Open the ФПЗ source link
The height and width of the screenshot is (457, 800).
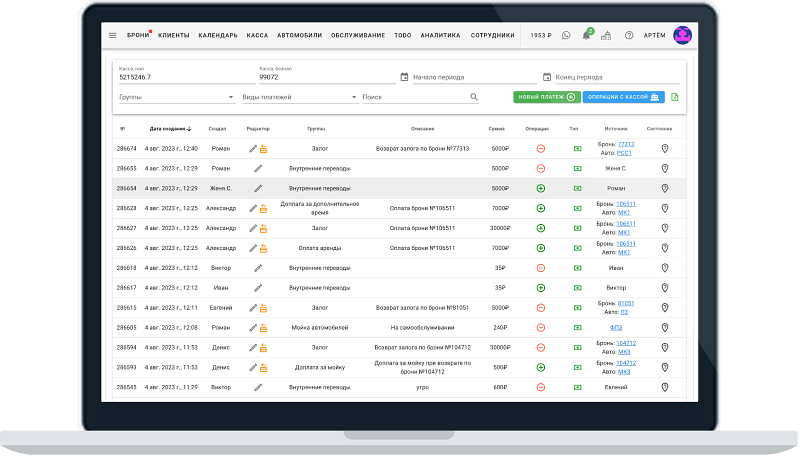[616, 327]
